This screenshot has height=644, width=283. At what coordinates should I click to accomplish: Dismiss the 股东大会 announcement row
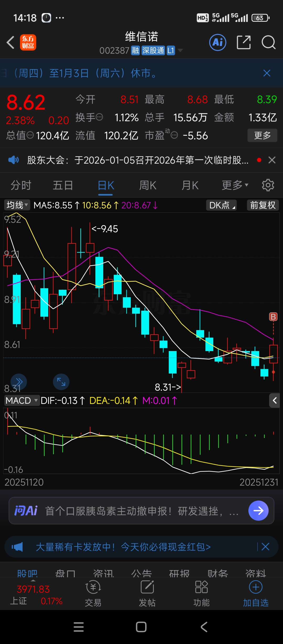click(272, 160)
